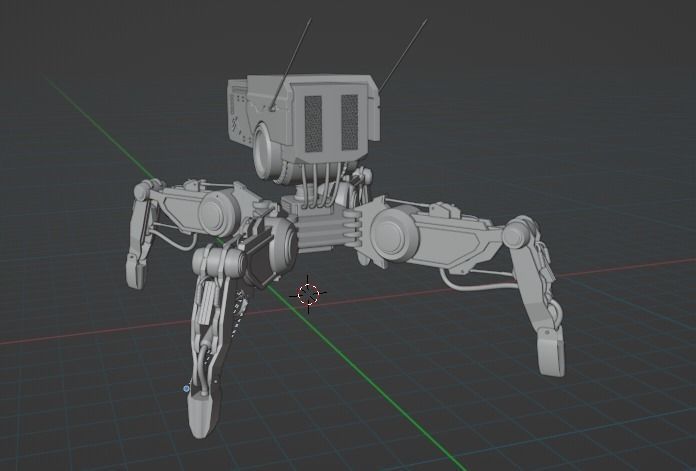This screenshot has height=471, width=696.
Task: Click the right leg's circular hip joint
Action: pos(394,236)
